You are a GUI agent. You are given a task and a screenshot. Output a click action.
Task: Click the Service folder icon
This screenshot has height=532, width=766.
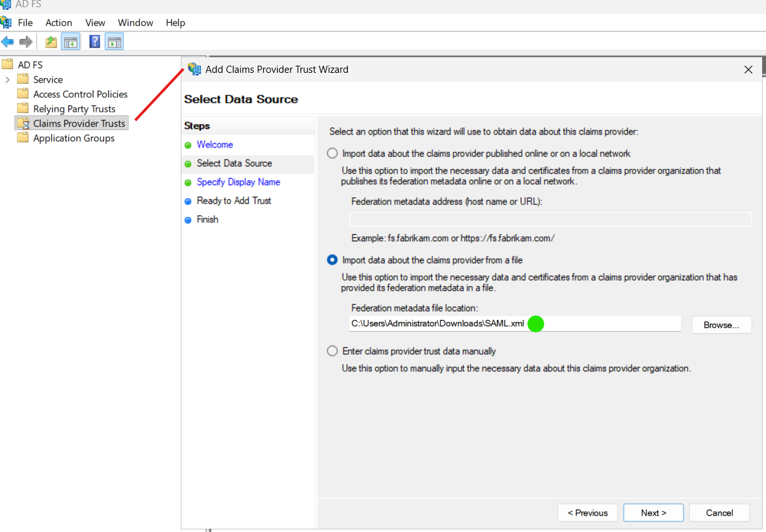click(x=23, y=79)
